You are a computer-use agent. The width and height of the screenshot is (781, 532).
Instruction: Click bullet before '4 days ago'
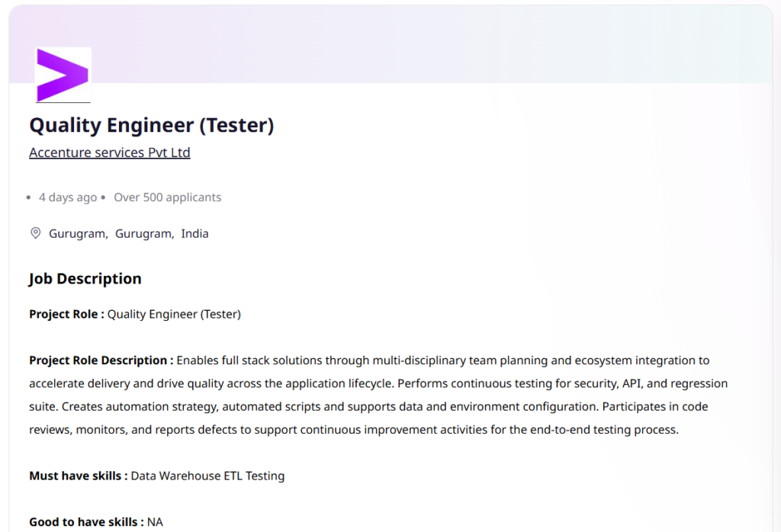pos(28,197)
